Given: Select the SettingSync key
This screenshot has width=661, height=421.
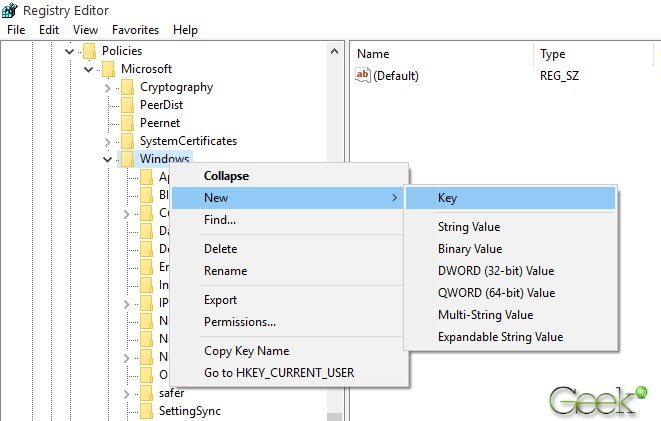Looking at the screenshot, I should [190, 411].
